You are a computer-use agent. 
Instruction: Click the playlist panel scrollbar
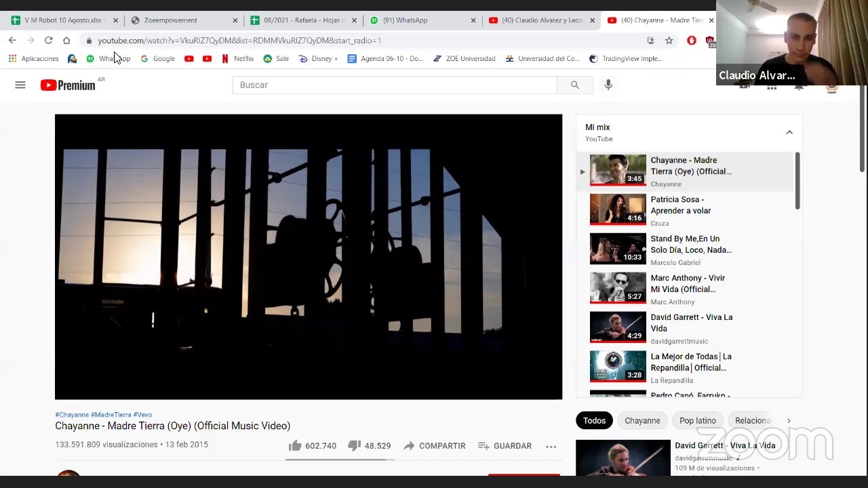pos(797,180)
